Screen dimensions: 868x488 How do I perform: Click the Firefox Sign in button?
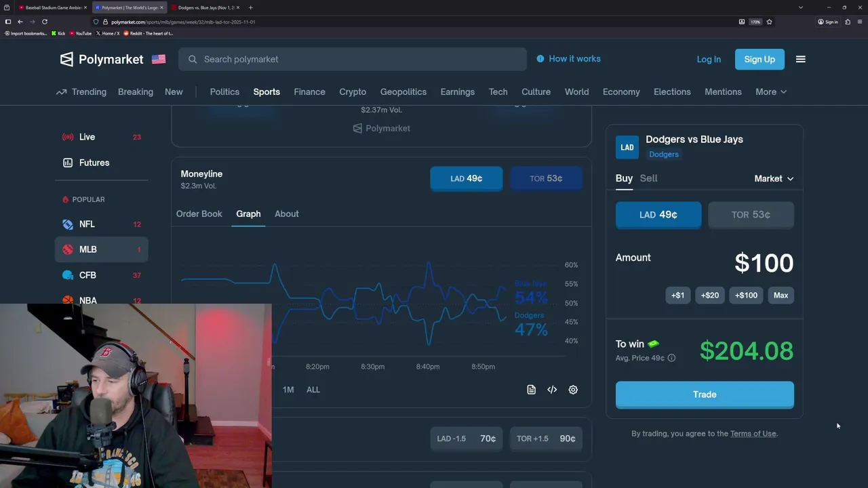coord(828,22)
